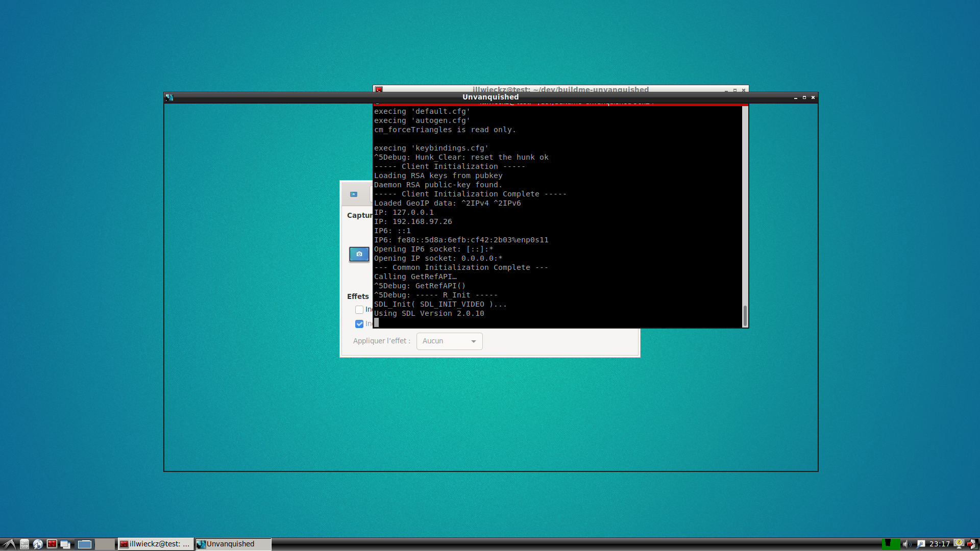Launch the terminal from the panel launcher
This screenshot has height=551, width=980.
52,544
